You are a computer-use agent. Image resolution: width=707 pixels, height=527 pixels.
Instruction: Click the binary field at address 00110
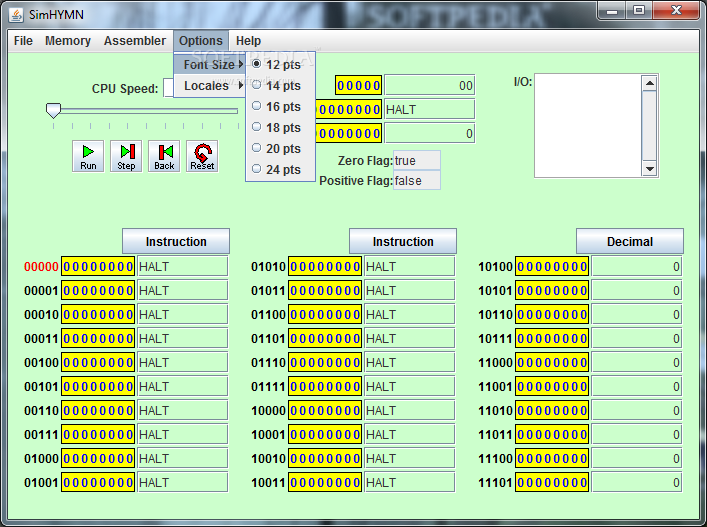point(98,410)
